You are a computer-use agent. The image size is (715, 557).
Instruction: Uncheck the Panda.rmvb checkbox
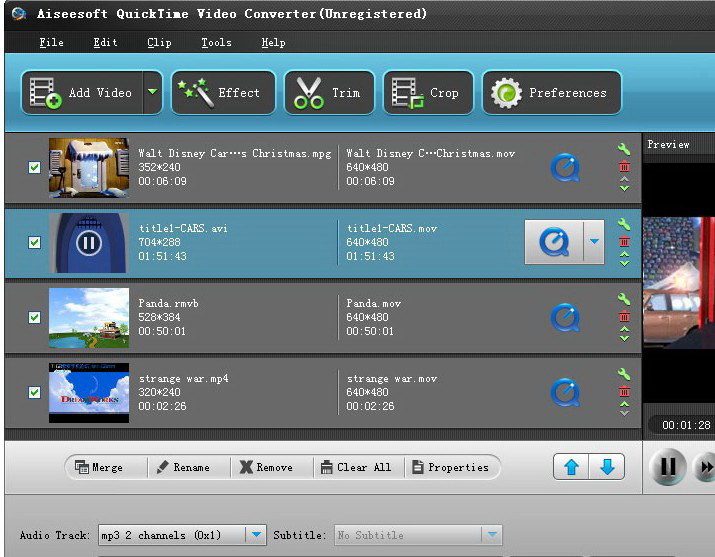[34, 317]
